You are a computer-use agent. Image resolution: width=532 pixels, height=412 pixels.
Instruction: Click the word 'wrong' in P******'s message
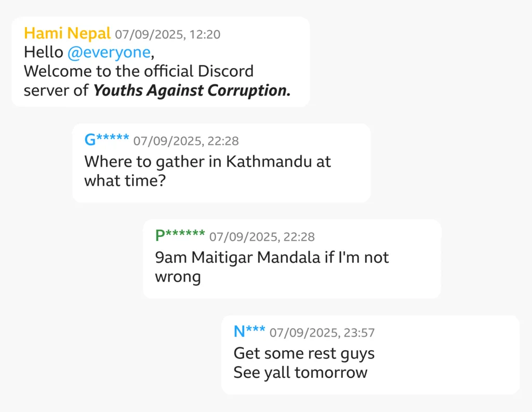click(178, 276)
